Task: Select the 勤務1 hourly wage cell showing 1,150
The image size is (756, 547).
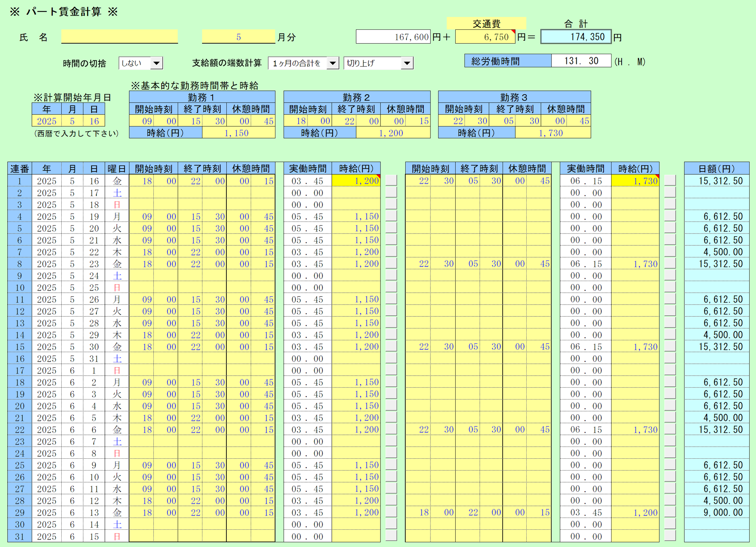Action: click(238, 133)
